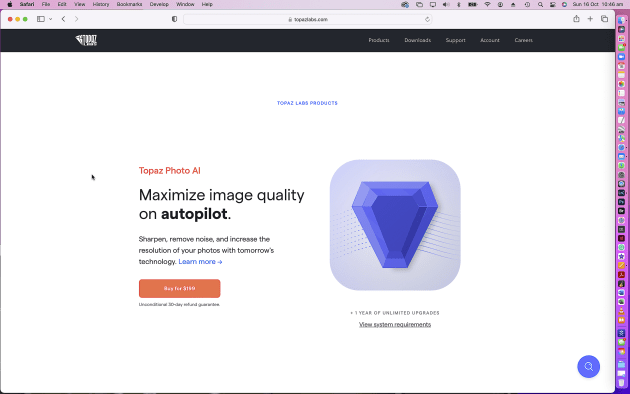Open the Wi-Fi menu bar icon

coord(487,4)
